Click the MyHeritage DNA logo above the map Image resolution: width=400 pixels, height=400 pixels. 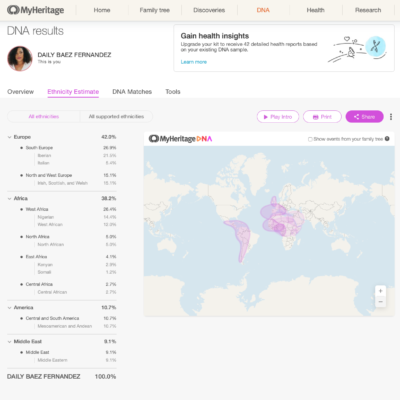click(180, 139)
